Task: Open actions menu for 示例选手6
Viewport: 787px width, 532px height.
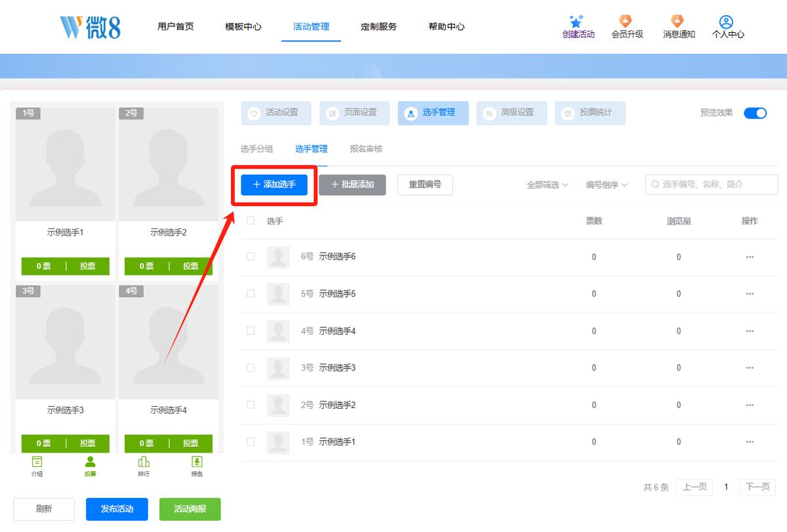Action: pos(750,257)
